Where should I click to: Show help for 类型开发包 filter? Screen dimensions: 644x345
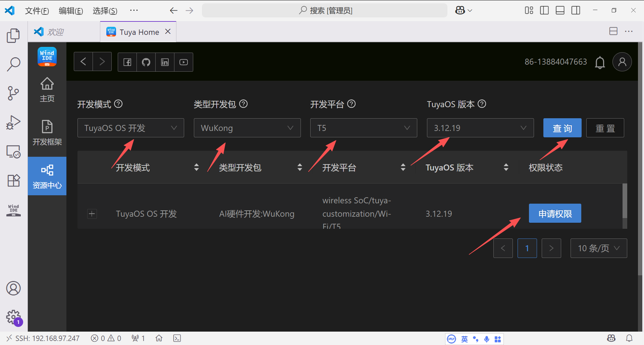[x=244, y=104]
